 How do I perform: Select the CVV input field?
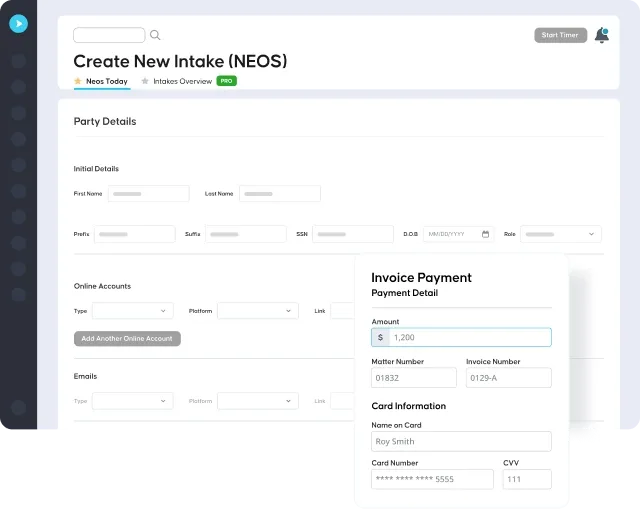(x=527, y=479)
